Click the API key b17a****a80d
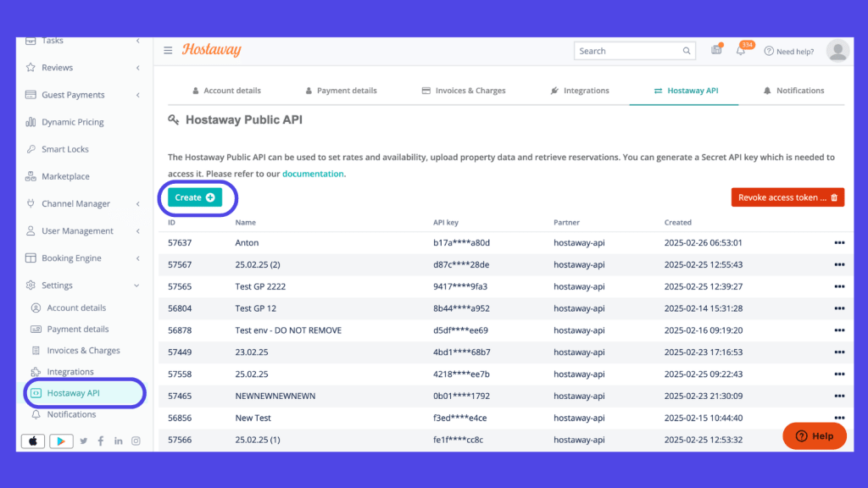 pos(461,243)
